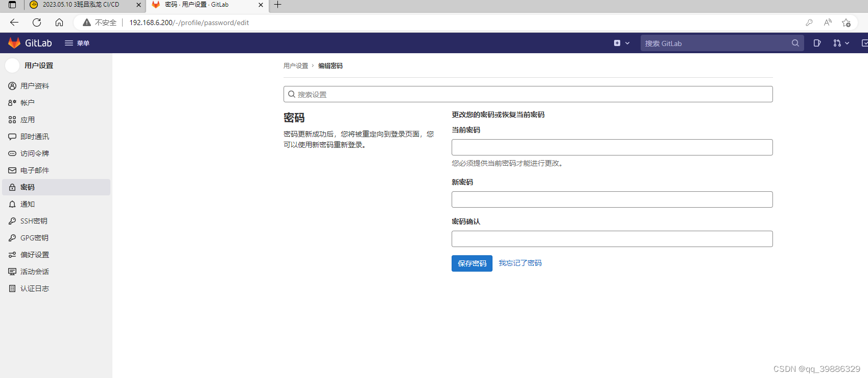Click the 当前密码 input field
868x378 pixels.
[612, 147]
